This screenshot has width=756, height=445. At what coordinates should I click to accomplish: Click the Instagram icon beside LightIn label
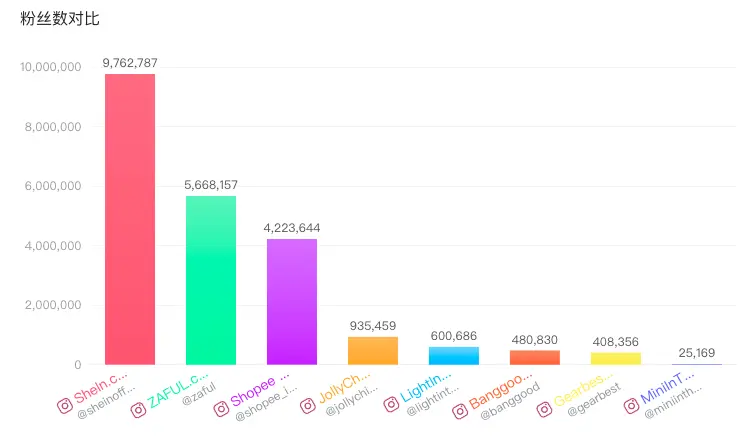[x=392, y=404]
